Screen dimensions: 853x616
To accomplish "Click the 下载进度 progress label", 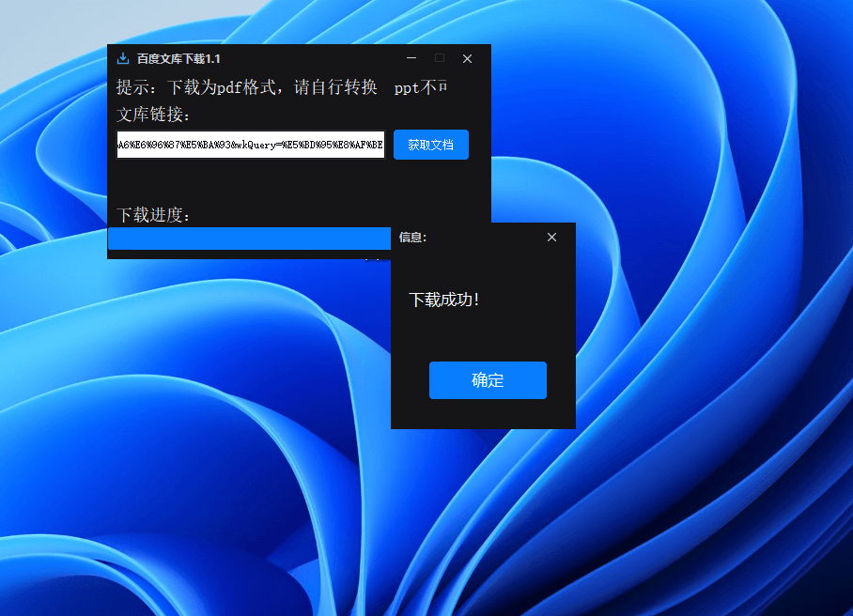I will [153, 215].
